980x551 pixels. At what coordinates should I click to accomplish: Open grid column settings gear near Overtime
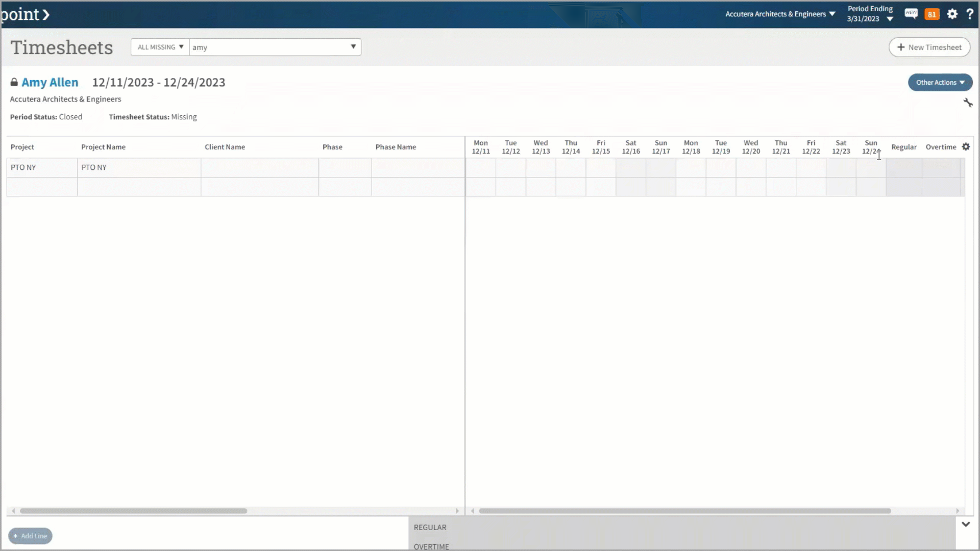pyautogui.click(x=966, y=146)
